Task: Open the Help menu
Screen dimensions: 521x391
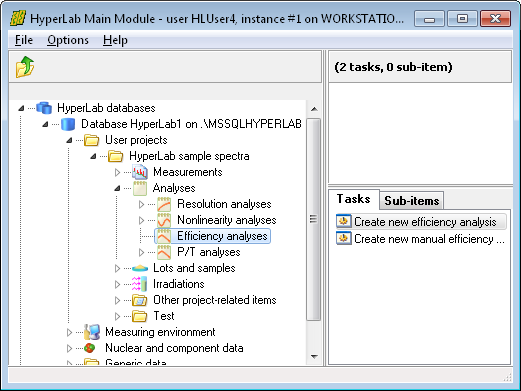Action: (x=115, y=40)
